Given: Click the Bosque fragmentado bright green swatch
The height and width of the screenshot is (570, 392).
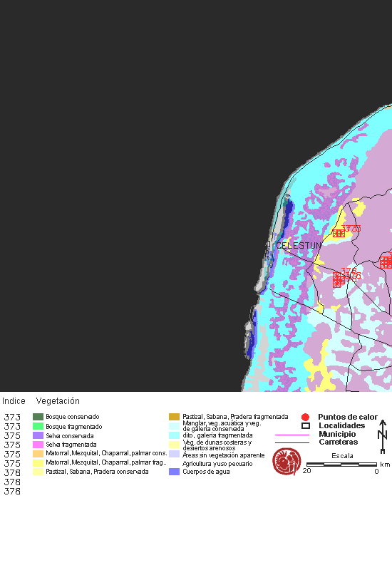Looking at the screenshot, I should click(38, 426).
